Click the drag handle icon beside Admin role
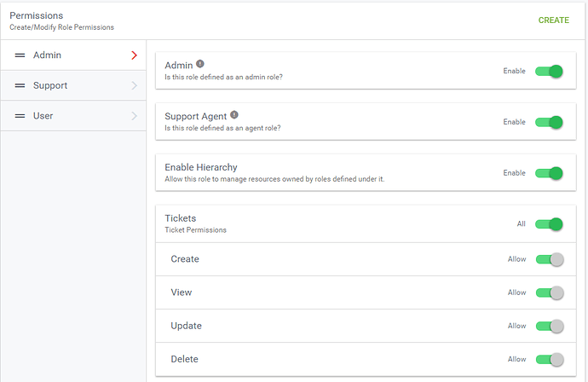The height and width of the screenshot is (382, 588). click(x=20, y=55)
